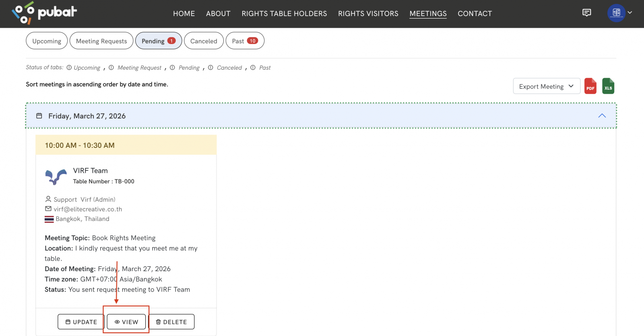This screenshot has width=644, height=336.
Task: Click the Thailand flag icon
Action: 49,219
